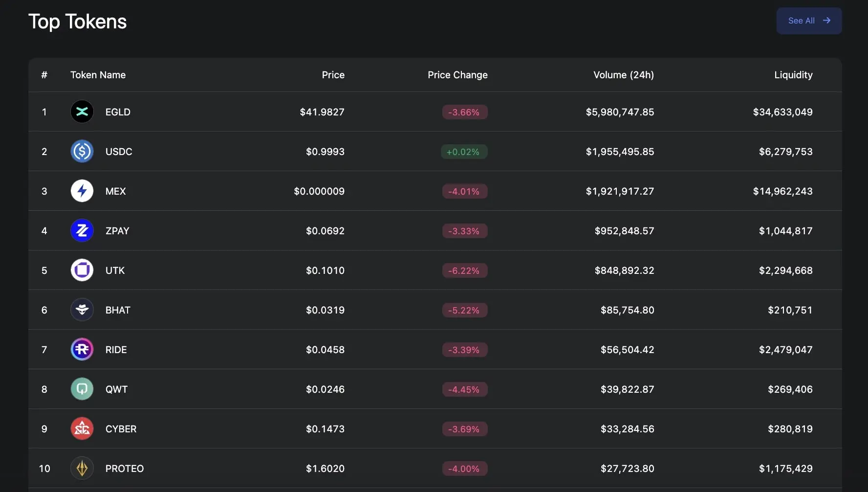Click the $2,479,047 liquidity value

point(785,350)
